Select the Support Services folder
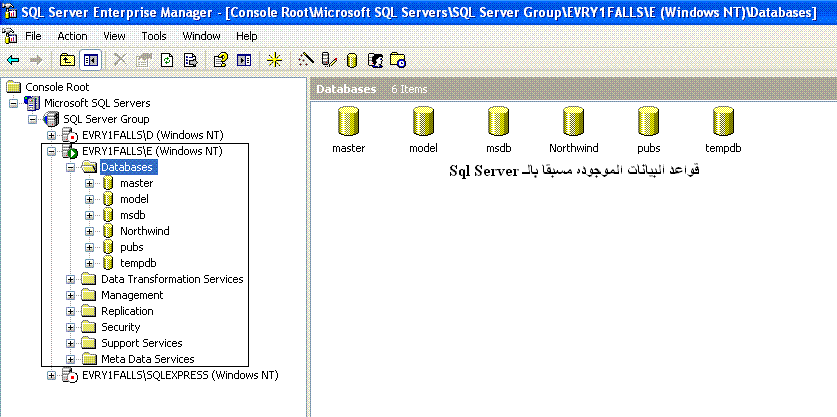Screen dimensions: 837x417 (x=142, y=343)
